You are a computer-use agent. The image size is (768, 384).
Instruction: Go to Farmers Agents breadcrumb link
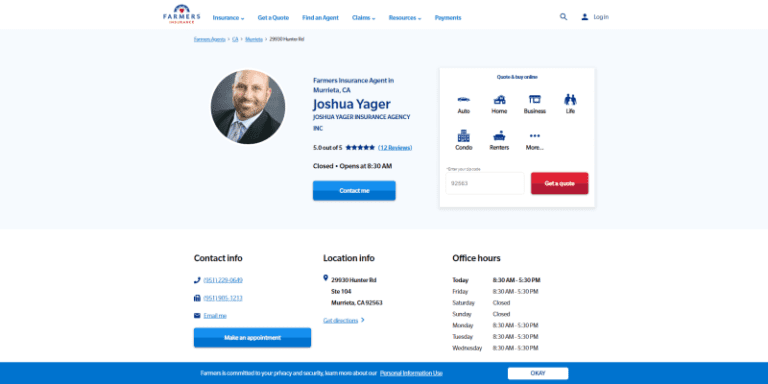coord(210,39)
